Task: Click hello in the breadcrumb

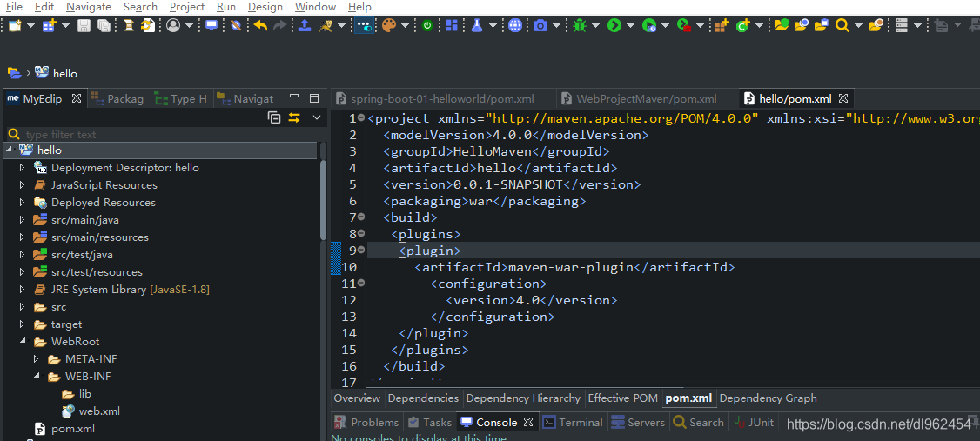Action: tap(65, 74)
